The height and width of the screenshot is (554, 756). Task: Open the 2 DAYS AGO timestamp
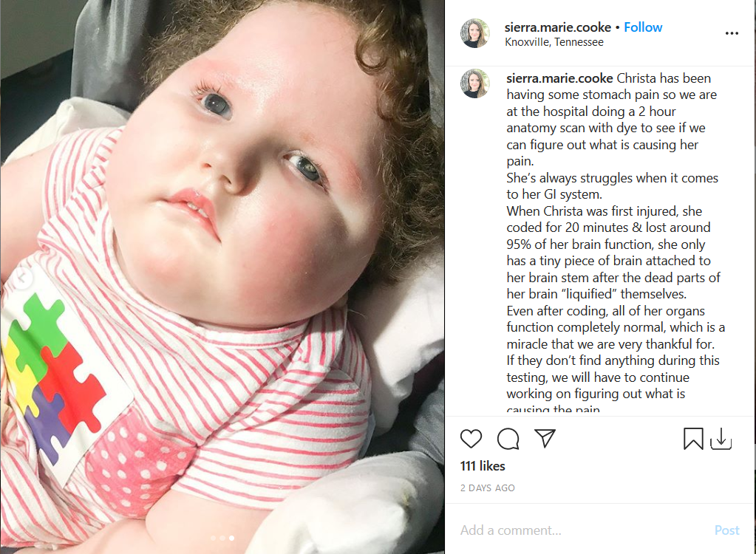pos(488,488)
